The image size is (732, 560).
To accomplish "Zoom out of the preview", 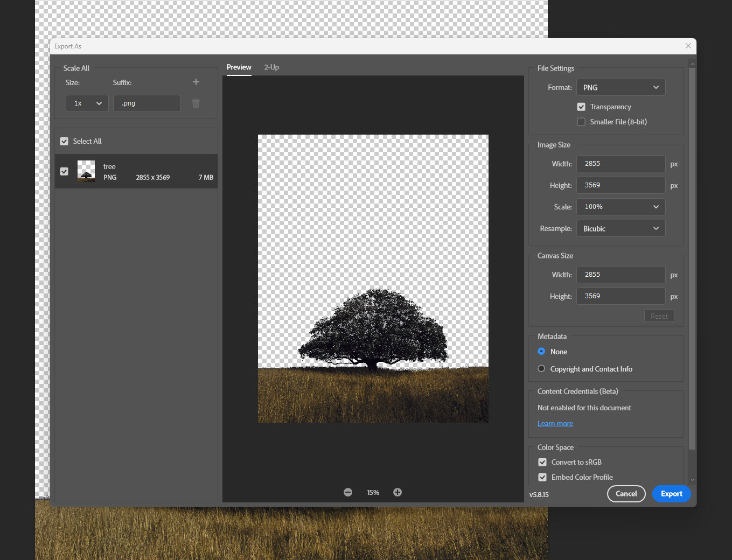I will pyautogui.click(x=348, y=492).
